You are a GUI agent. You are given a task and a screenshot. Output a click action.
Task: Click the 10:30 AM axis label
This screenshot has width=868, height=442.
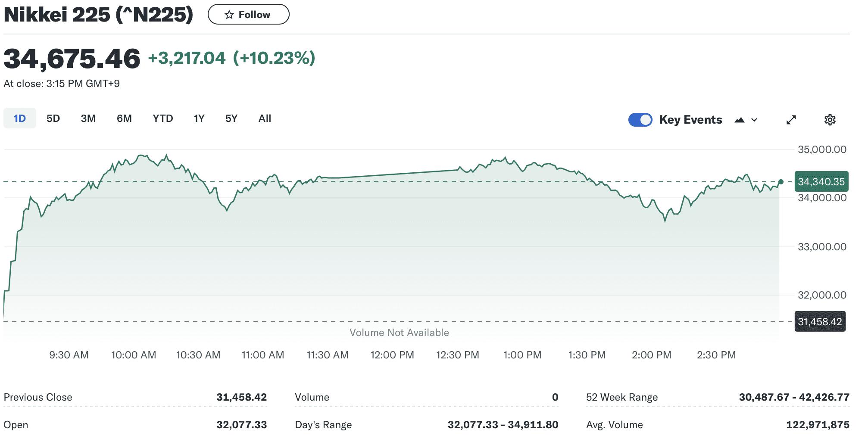point(198,355)
